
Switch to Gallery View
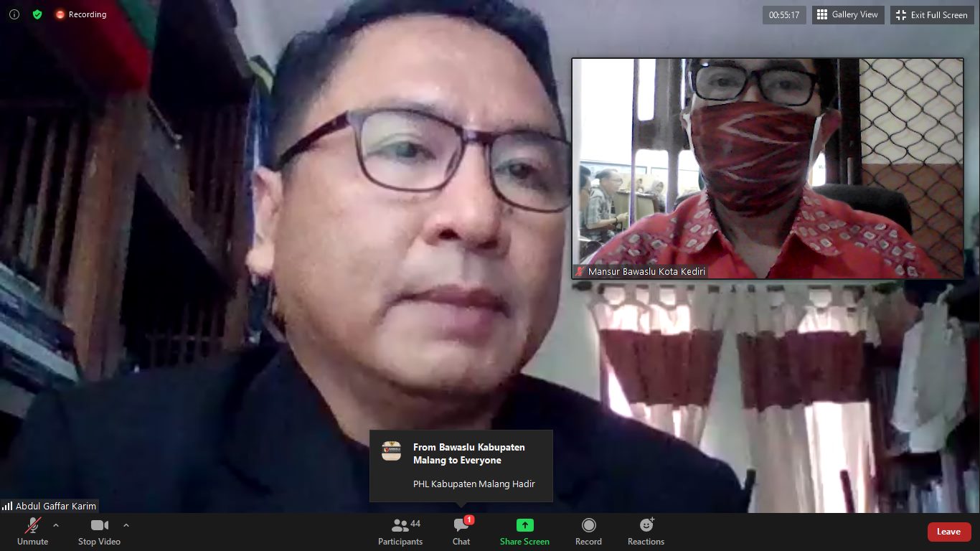pos(847,15)
